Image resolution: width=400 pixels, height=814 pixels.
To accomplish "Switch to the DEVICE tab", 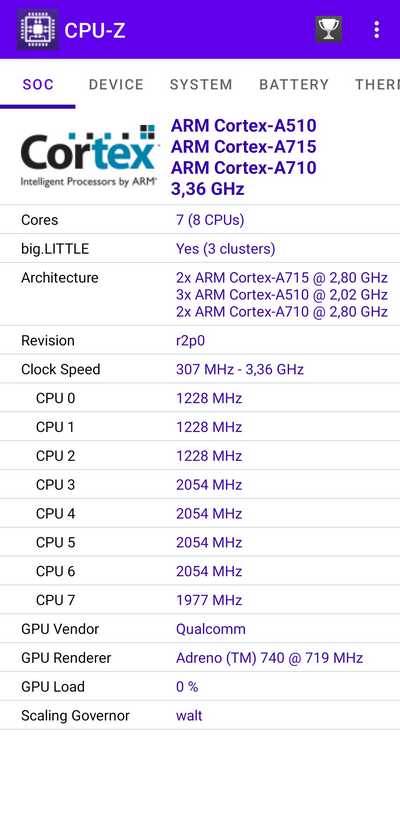I will (x=116, y=84).
